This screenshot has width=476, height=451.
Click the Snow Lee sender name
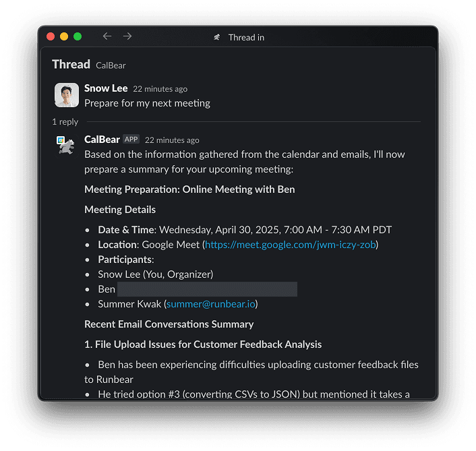click(x=106, y=88)
